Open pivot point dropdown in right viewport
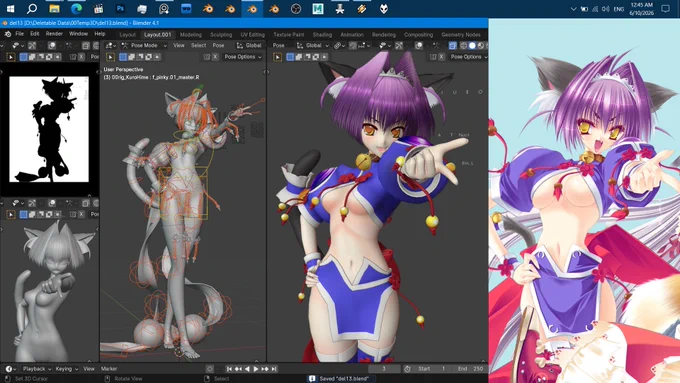Image resolution: width=680 pixels, height=383 pixels. [339, 45]
